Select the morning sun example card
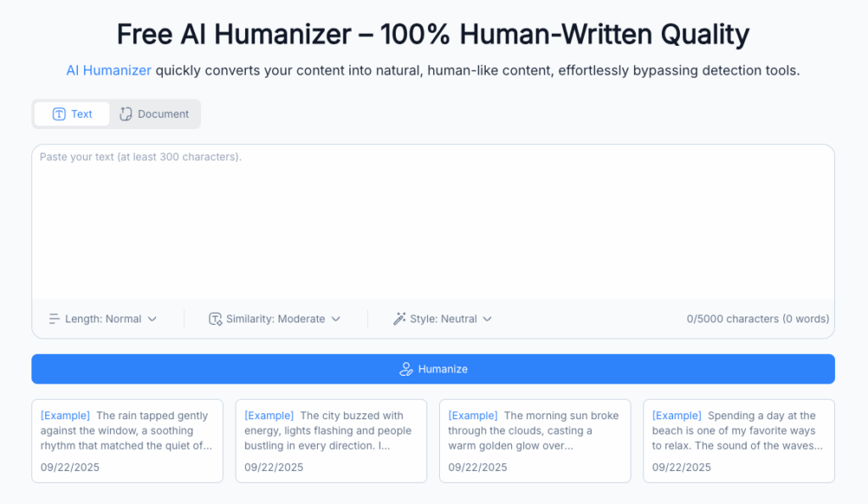 535,440
